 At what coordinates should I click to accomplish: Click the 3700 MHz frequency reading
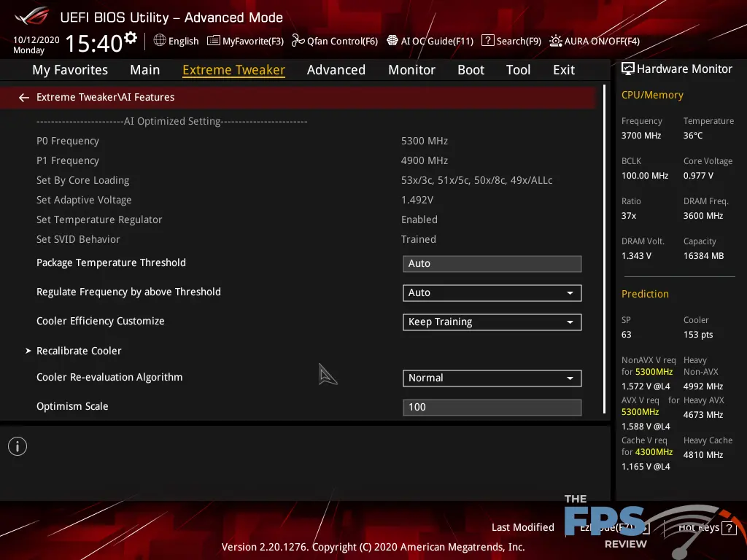[x=640, y=136]
